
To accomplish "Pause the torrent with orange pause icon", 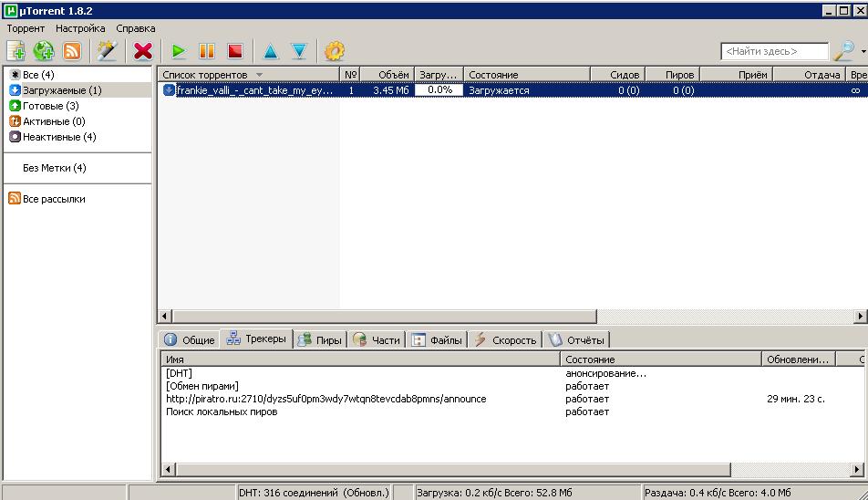I will [x=206, y=51].
